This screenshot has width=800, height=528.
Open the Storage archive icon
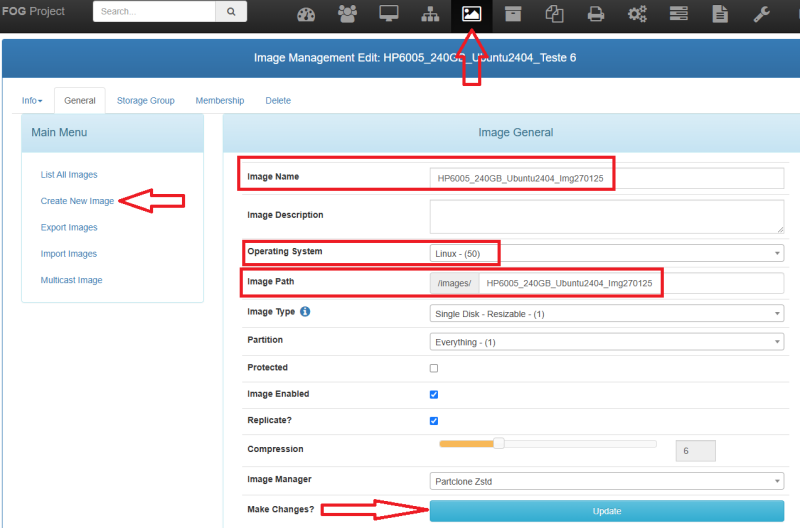[x=513, y=14]
